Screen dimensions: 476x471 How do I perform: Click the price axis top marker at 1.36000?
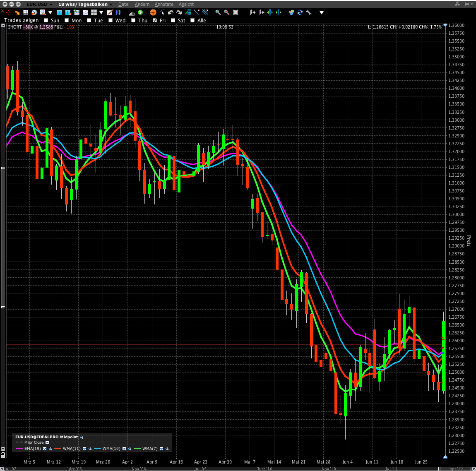445,25
